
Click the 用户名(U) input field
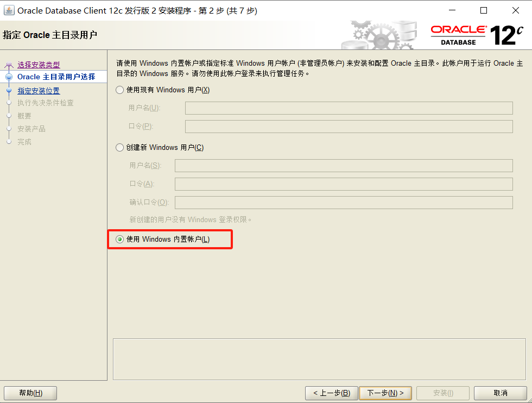(349, 108)
